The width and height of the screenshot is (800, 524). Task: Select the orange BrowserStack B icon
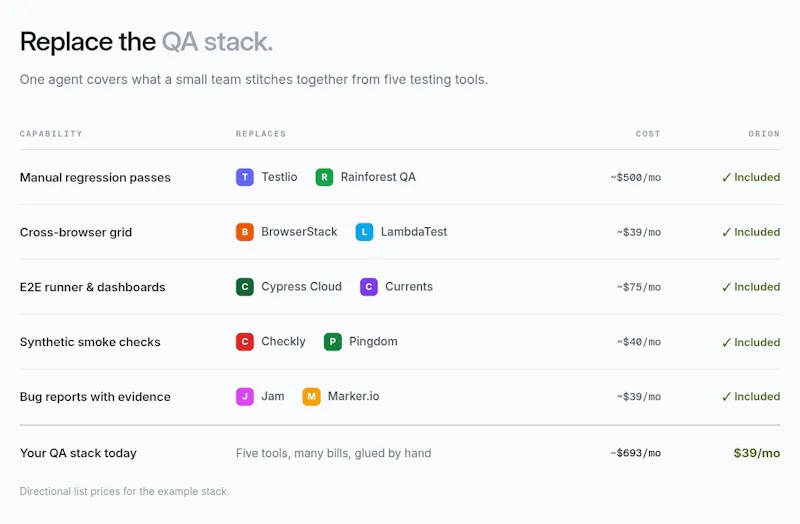point(245,232)
